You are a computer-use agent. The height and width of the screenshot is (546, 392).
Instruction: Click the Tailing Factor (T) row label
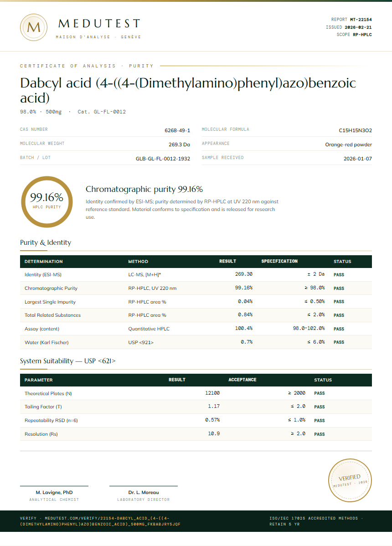pyautogui.click(x=43, y=407)
